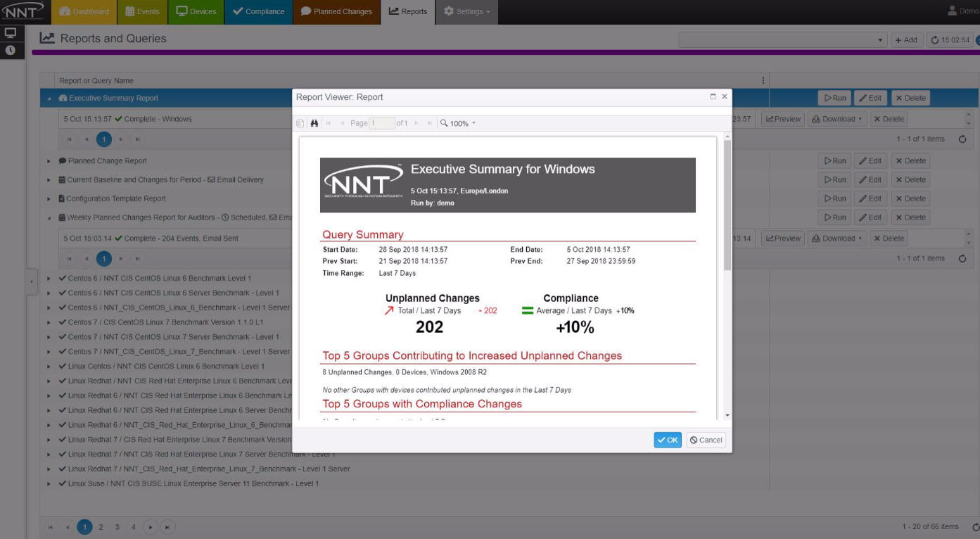Go to first page in Report Viewer toolbar

pos(329,123)
